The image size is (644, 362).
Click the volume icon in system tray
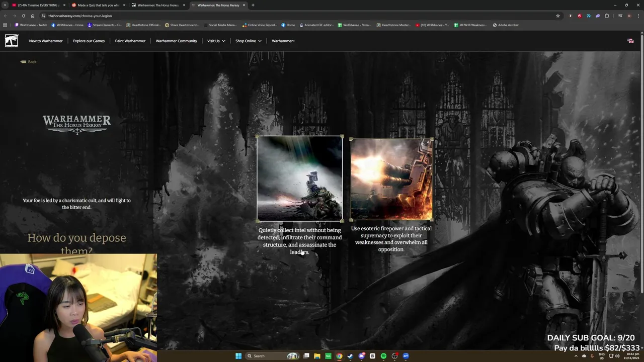coord(617,356)
